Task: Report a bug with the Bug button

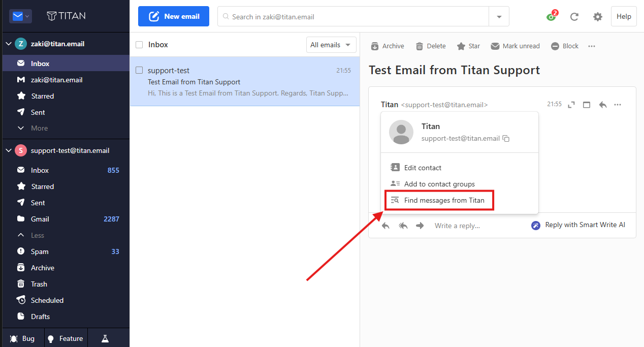Action: coord(22,338)
